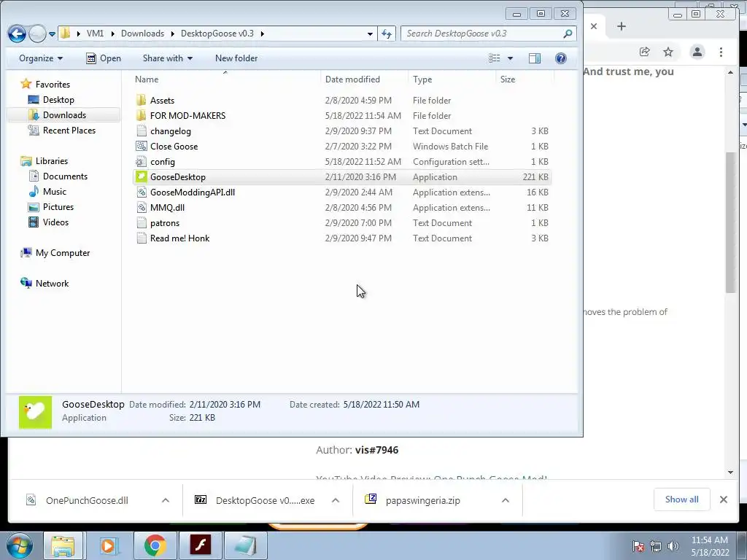Launch Chrome from the taskbar
The width and height of the screenshot is (747, 560).
coord(155,545)
